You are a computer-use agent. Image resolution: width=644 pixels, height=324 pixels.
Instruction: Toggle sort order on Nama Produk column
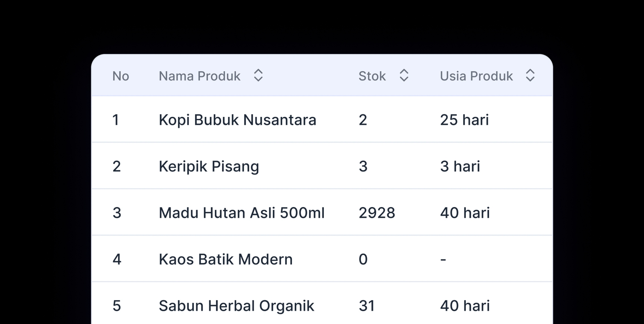(x=258, y=75)
